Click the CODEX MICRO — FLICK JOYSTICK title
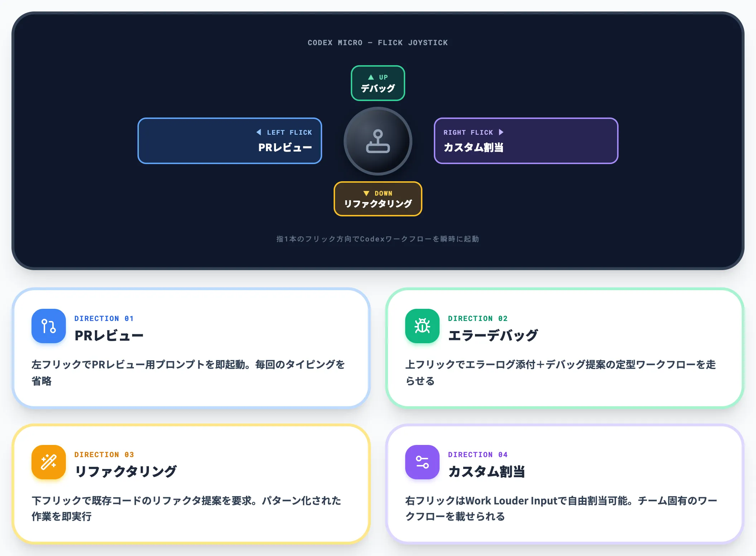Screen dimensions: 756x556 click(x=378, y=43)
